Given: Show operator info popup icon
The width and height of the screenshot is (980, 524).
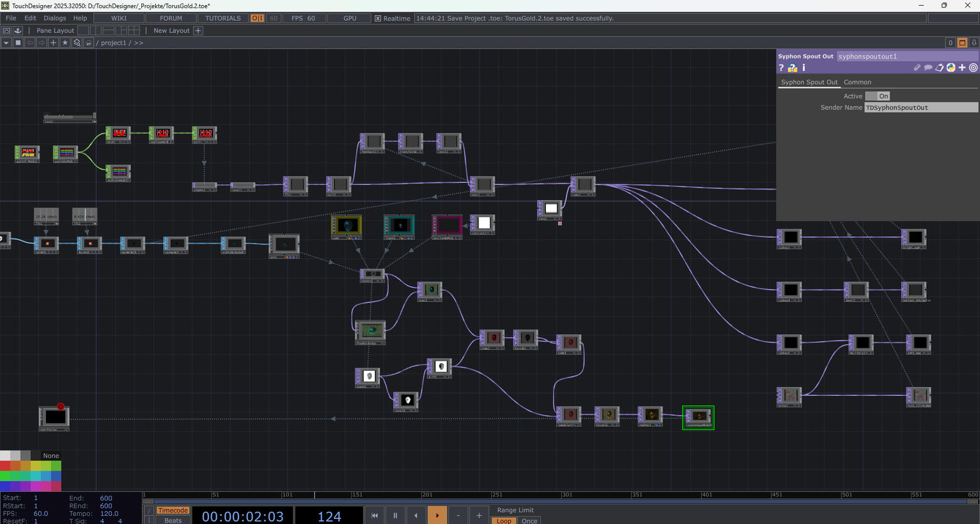Looking at the screenshot, I should [x=803, y=68].
